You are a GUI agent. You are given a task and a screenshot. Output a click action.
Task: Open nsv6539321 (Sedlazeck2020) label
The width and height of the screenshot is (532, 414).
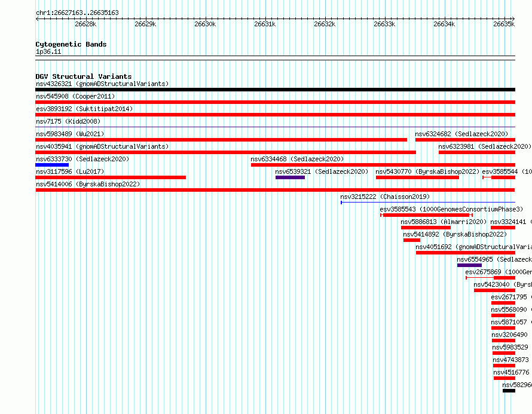pos(322,171)
